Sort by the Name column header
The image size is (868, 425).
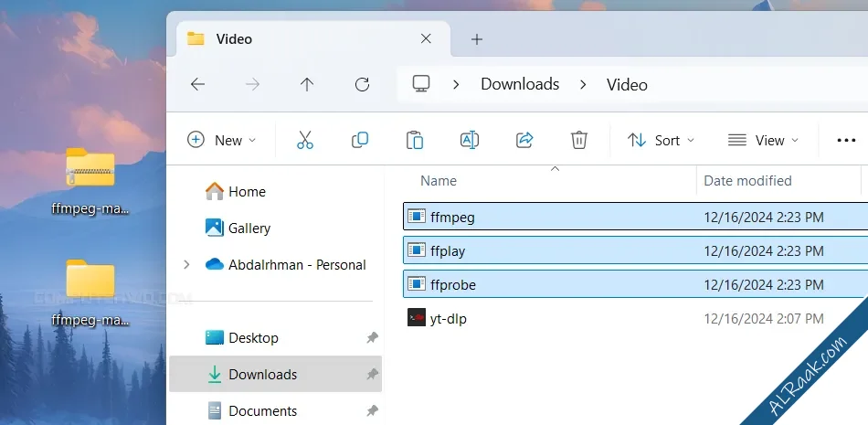click(x=439, y=181)
